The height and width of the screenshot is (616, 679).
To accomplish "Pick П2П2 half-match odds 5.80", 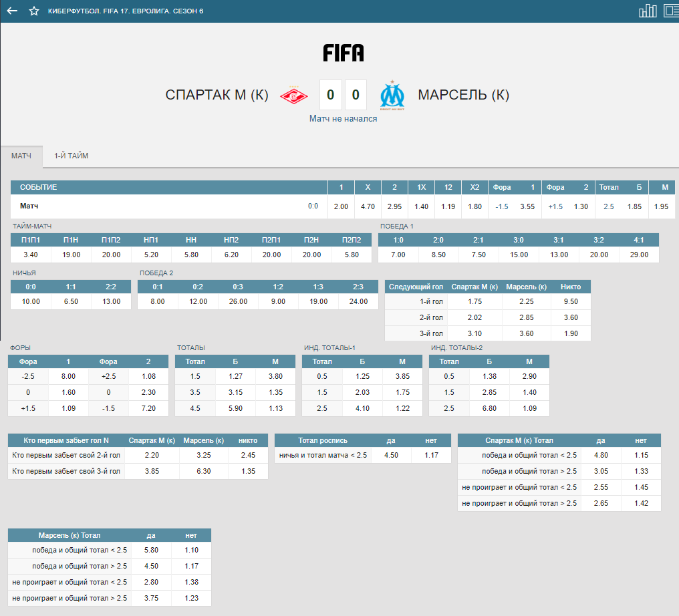I will tap(352, 255).
